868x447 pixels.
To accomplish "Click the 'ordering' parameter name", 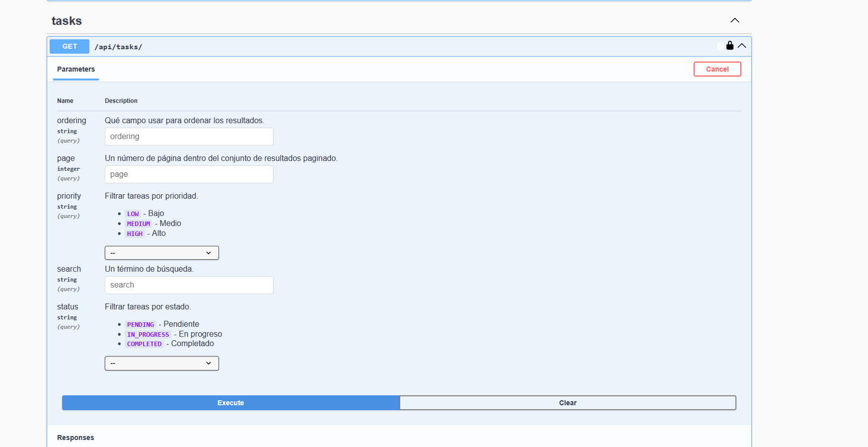I will tap(72, 120).
